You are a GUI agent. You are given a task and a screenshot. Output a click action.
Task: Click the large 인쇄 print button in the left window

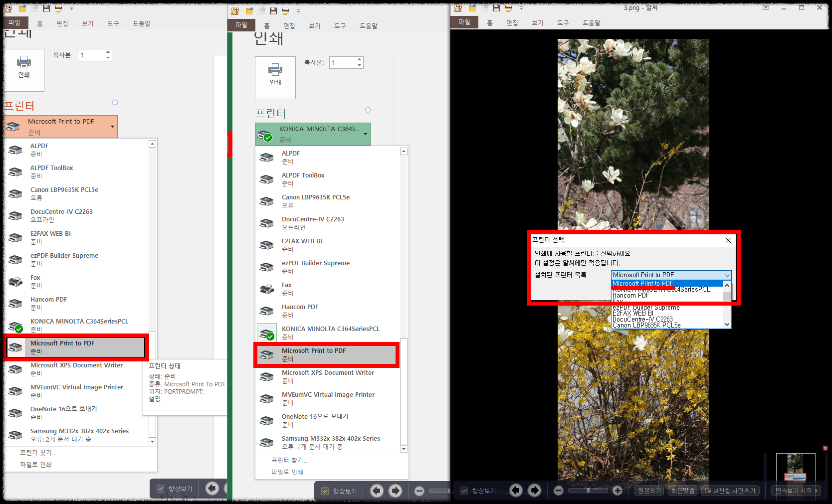point(24,70)
